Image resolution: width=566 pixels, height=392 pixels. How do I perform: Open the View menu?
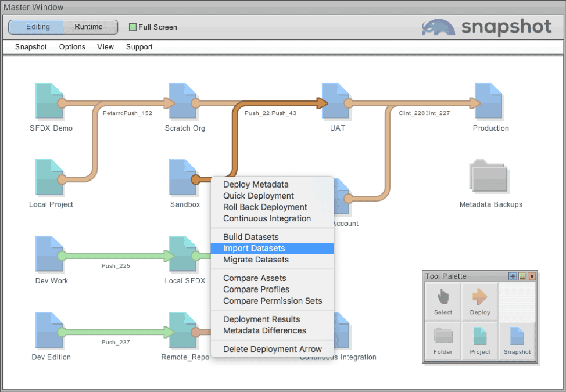[105, 47]
